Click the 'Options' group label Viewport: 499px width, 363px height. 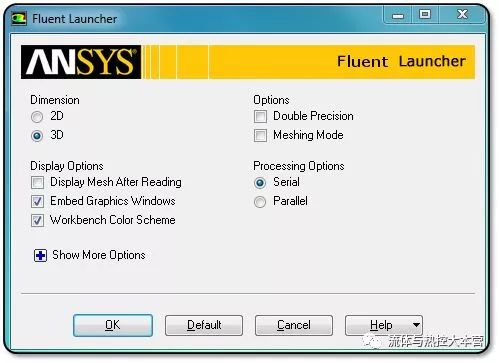(271, 100)
